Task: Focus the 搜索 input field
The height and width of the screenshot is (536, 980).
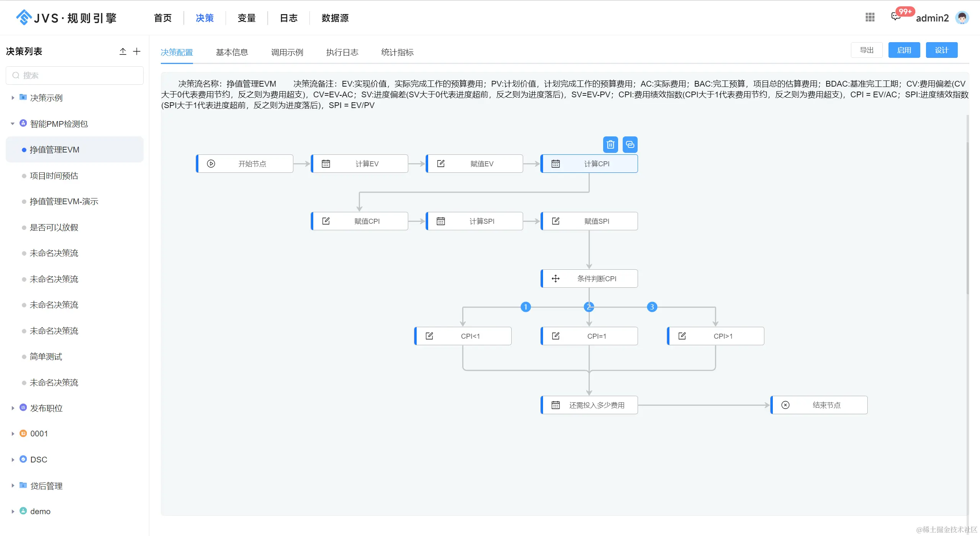Action: pos(75,75)
